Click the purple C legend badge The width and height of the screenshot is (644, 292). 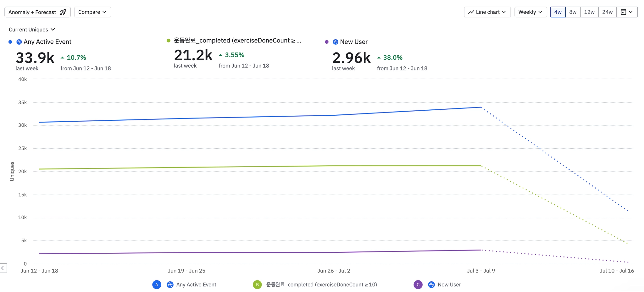pos(418,284)
